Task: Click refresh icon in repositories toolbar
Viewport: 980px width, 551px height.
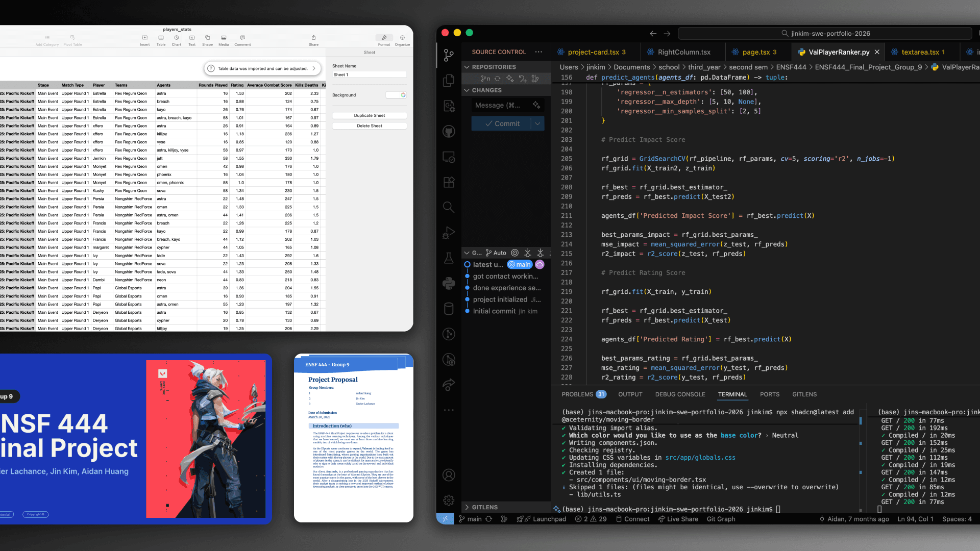Action: (497, 79)
